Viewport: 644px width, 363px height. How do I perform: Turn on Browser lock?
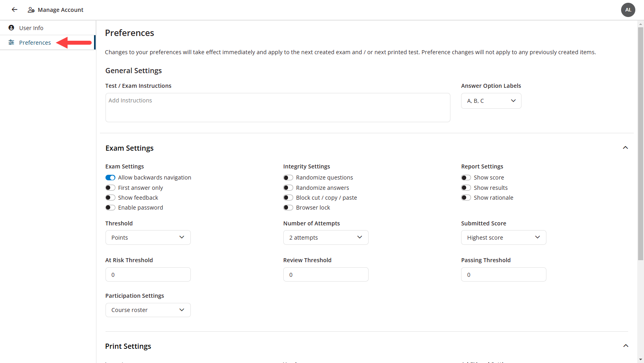click(288, 207)
